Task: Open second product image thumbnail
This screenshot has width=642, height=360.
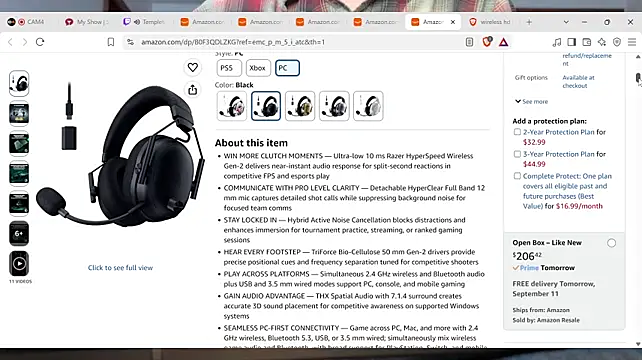Action: (x=19, y=113)
